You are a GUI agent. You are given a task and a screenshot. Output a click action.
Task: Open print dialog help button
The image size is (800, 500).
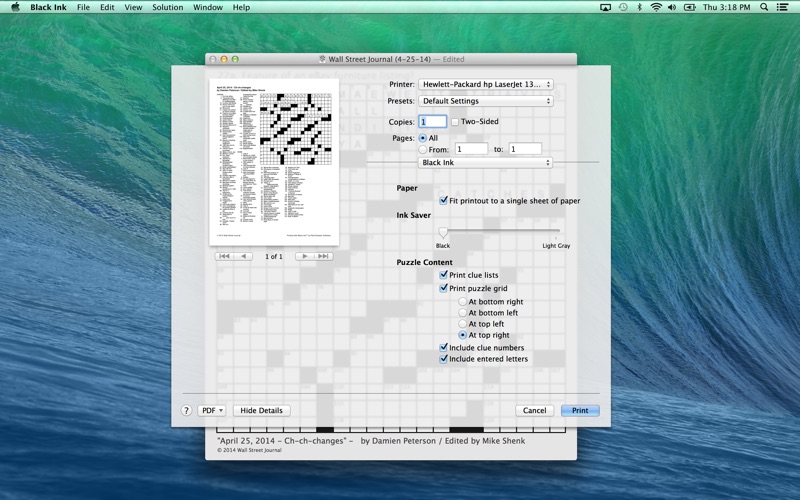(x=186, y=410)
